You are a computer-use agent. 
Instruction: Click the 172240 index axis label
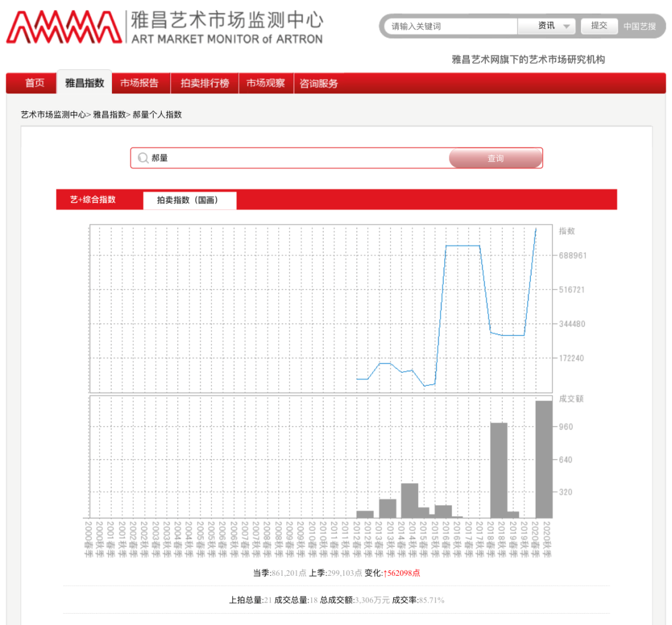pyautogui.click(x=571, y=359)
